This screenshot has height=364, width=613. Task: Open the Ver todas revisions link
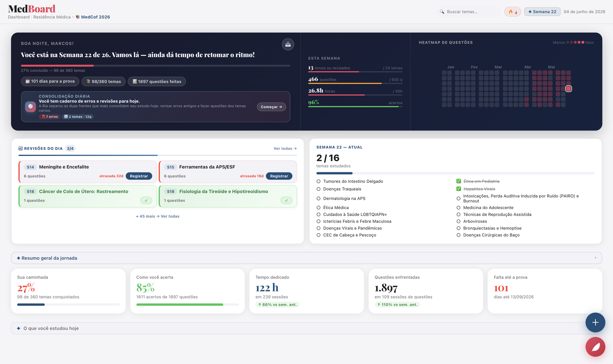[x=285, y=149]
